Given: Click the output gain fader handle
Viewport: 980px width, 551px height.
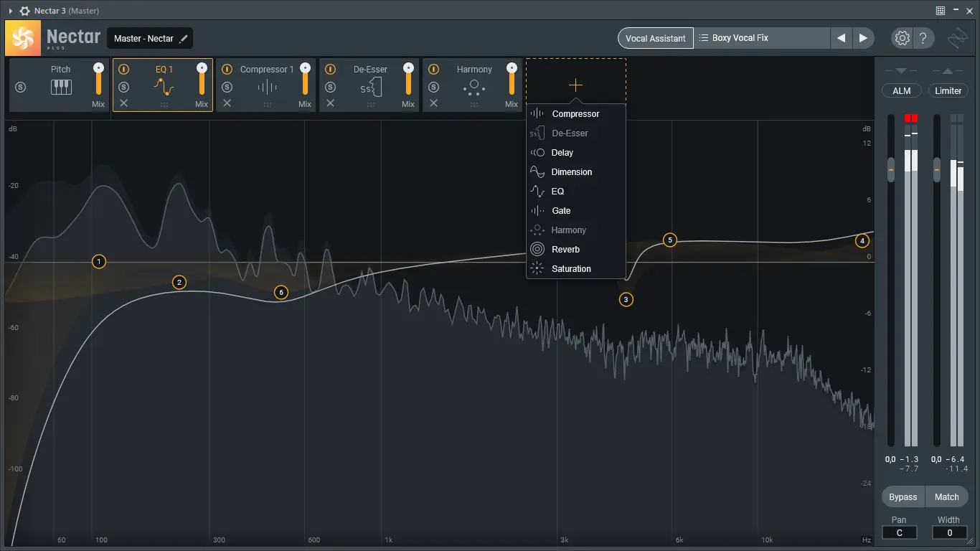Looking at the screenshot, I should [937, 170].
